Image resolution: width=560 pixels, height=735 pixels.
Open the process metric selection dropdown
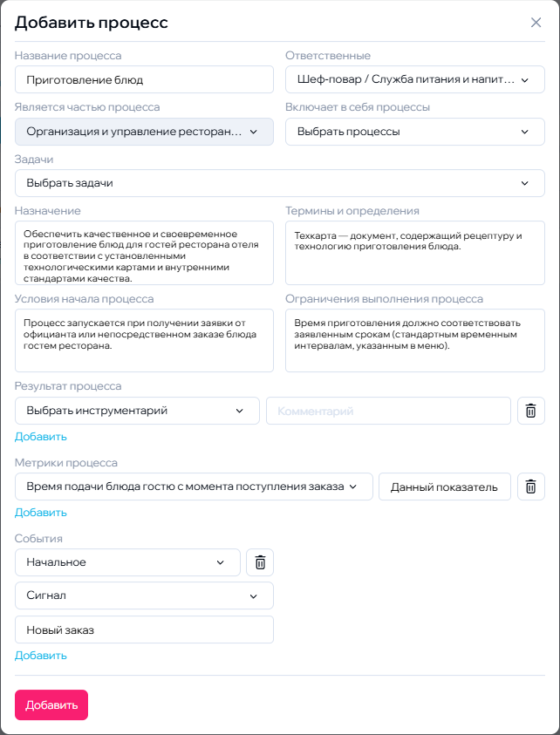[x=194, y=487]
